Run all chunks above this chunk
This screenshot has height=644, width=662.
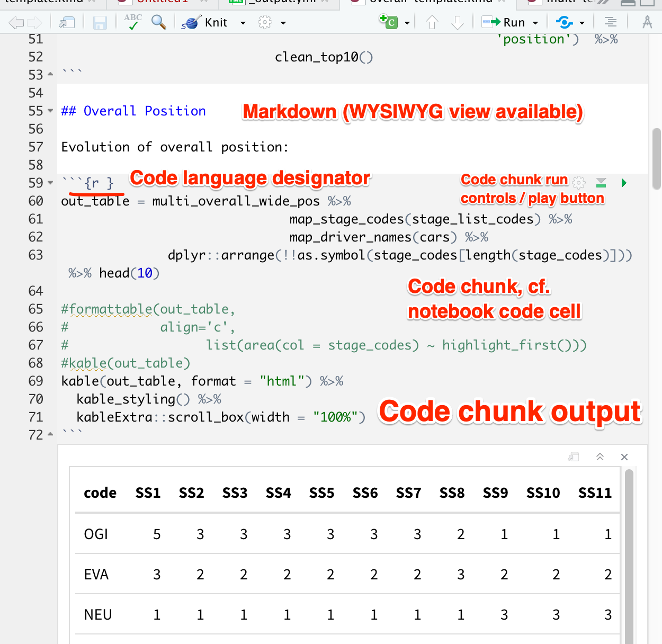[x=601, y=183]
